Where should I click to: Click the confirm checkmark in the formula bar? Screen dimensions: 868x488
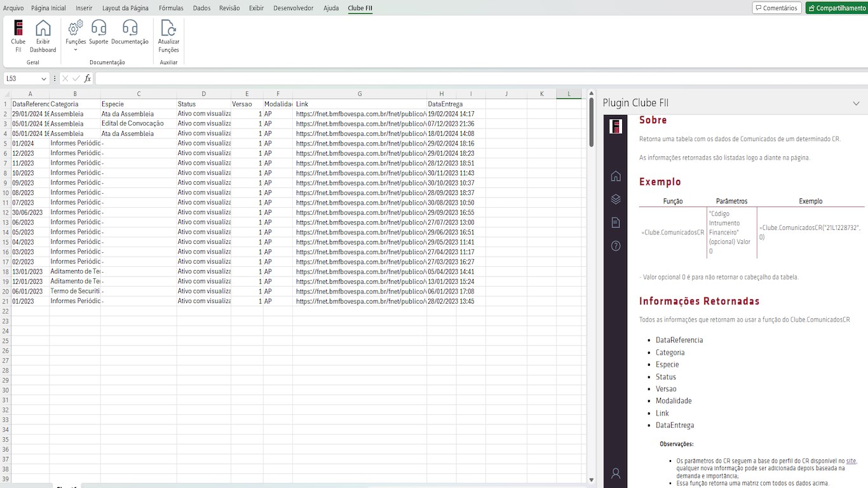(76, 78)
